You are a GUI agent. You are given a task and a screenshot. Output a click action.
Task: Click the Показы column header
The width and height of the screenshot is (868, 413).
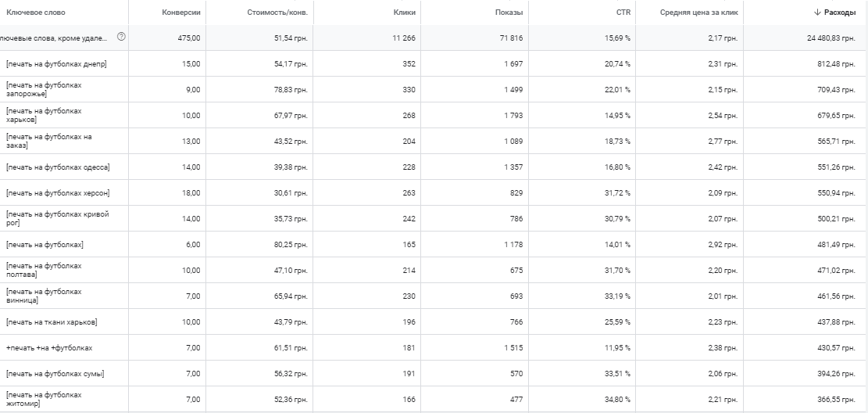tap(509, 13)
